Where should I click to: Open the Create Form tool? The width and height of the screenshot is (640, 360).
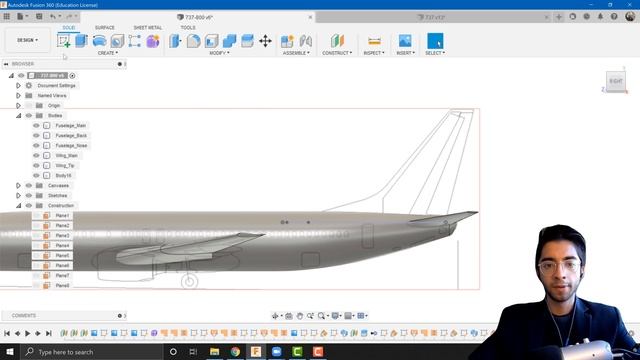153,41
